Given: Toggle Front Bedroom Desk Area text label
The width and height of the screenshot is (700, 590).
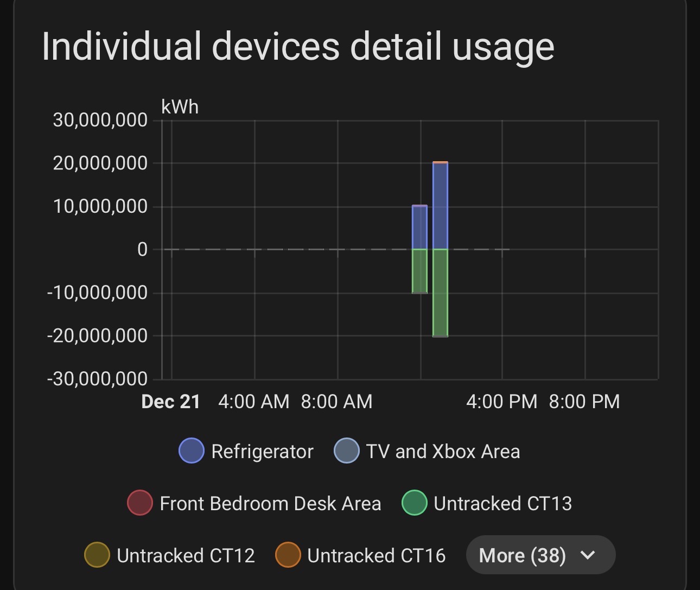Looking at the screenshot, I should [x=270, y=504].
